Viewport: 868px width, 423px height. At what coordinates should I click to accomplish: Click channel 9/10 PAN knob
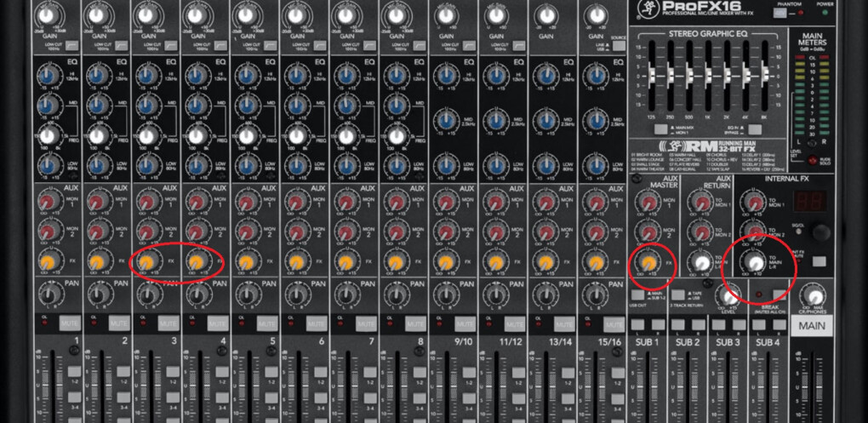click(x=446, y=294)
